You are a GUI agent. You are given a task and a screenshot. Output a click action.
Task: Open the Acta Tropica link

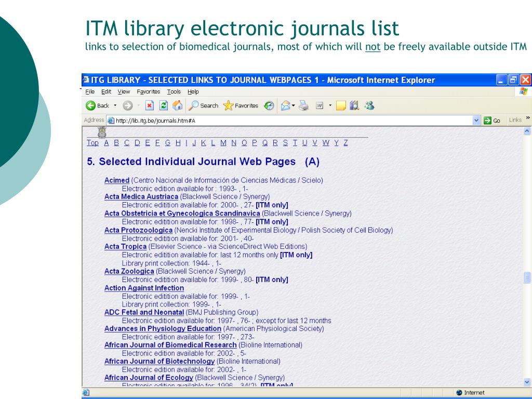pos(125,247)
